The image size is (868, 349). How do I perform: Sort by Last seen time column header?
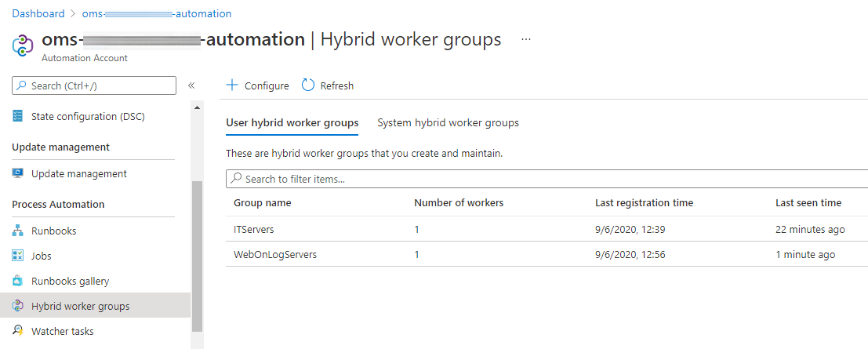(808, 203)
